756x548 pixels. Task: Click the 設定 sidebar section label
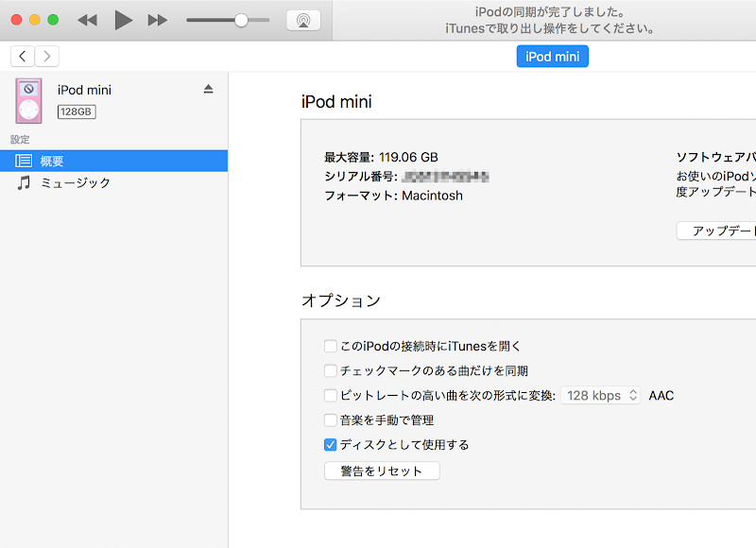20,140
